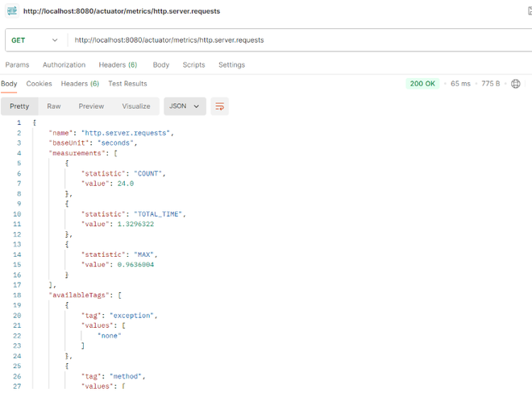Open the Settings tab

[231, 64]
